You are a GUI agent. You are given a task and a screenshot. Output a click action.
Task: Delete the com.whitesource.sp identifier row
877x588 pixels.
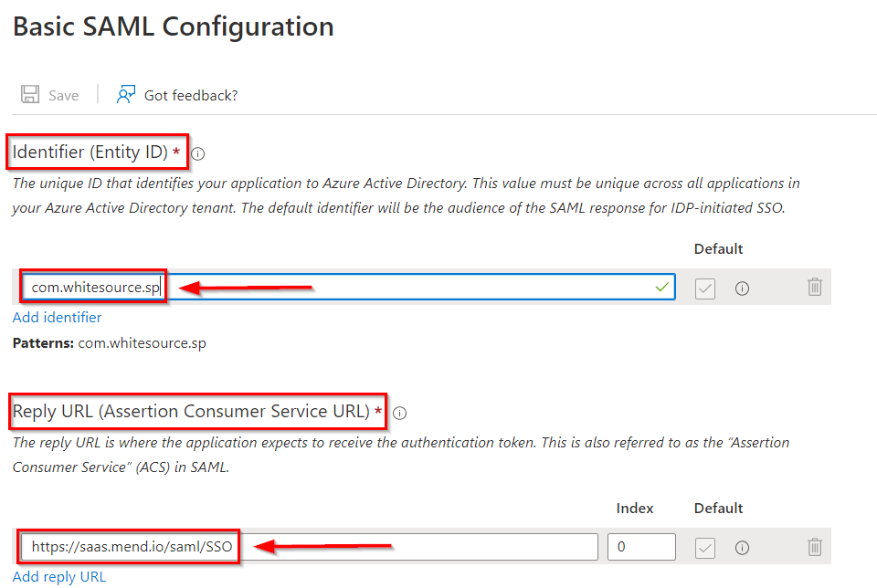[x=815, y=288]
